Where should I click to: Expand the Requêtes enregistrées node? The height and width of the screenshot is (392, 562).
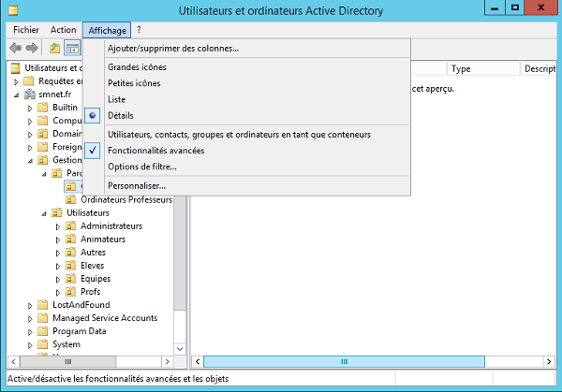[16, 82]
